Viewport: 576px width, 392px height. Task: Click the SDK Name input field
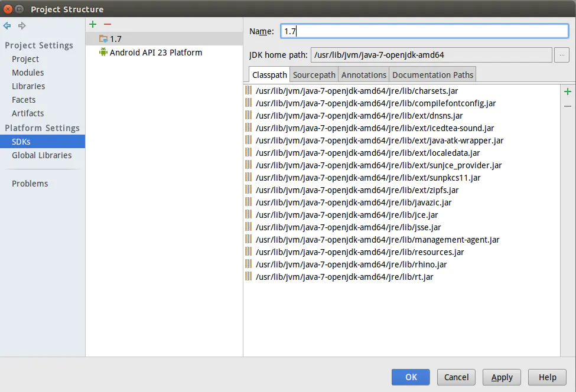click(425, 31)
